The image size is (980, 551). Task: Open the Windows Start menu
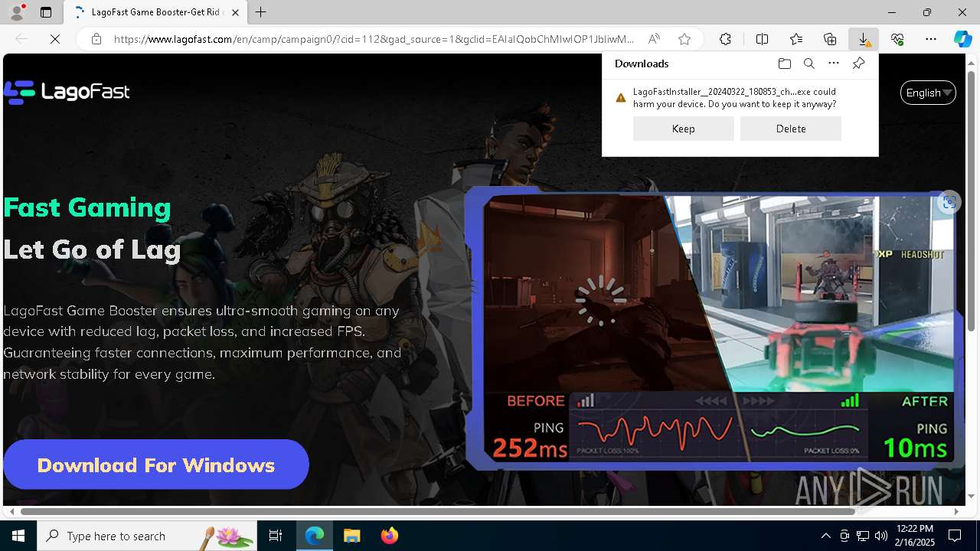18,536
